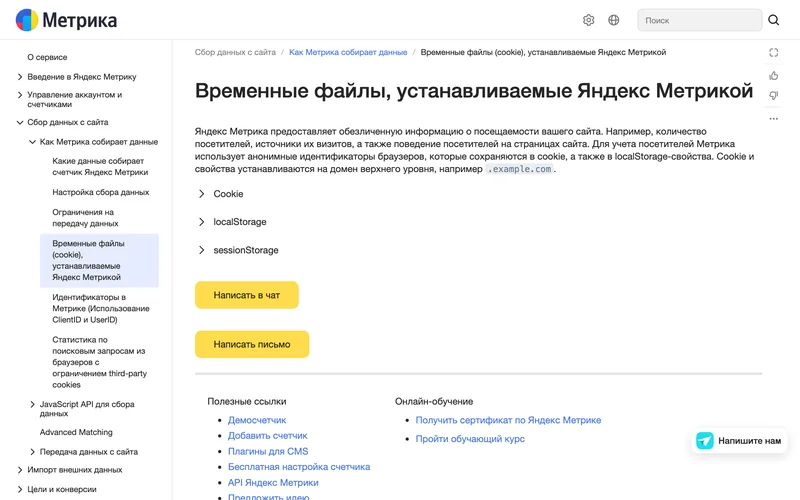Screen dimensions: 800x500
Task: Open Настройка сбора данных page
Action: 101,192
